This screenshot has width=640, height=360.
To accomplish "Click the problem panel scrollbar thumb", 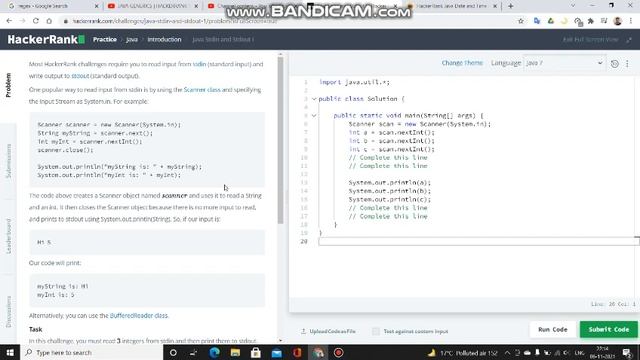I will click(x=280, y=140).
